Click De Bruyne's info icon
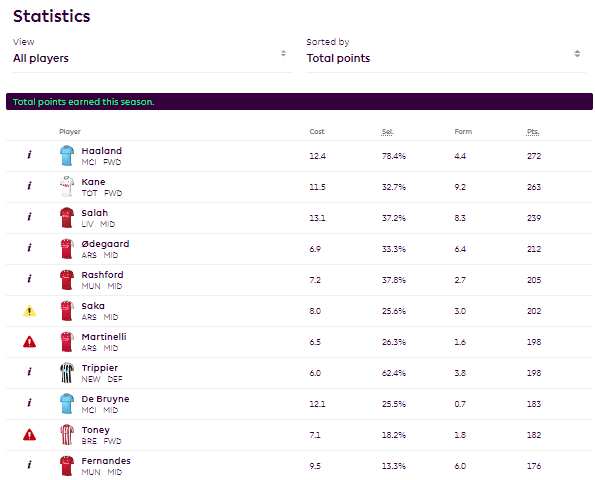Screen dimensions: 595x480 tap(29, 403)
